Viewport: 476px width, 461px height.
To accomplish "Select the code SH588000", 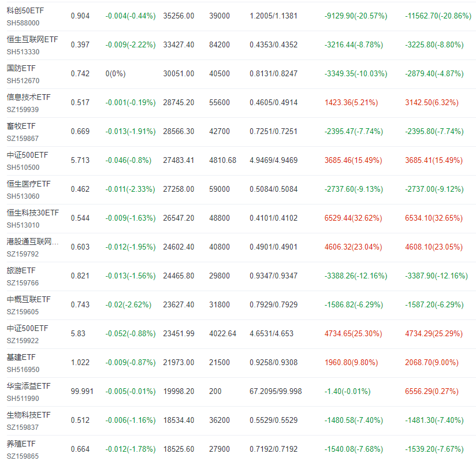I will point(23,23).
